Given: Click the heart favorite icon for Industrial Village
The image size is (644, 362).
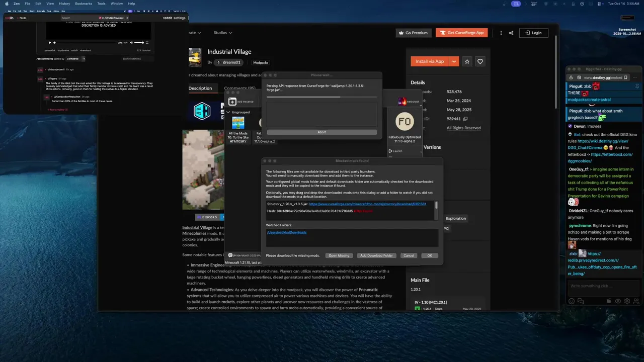Looking at the screenshot, I should tap(480, 61).
